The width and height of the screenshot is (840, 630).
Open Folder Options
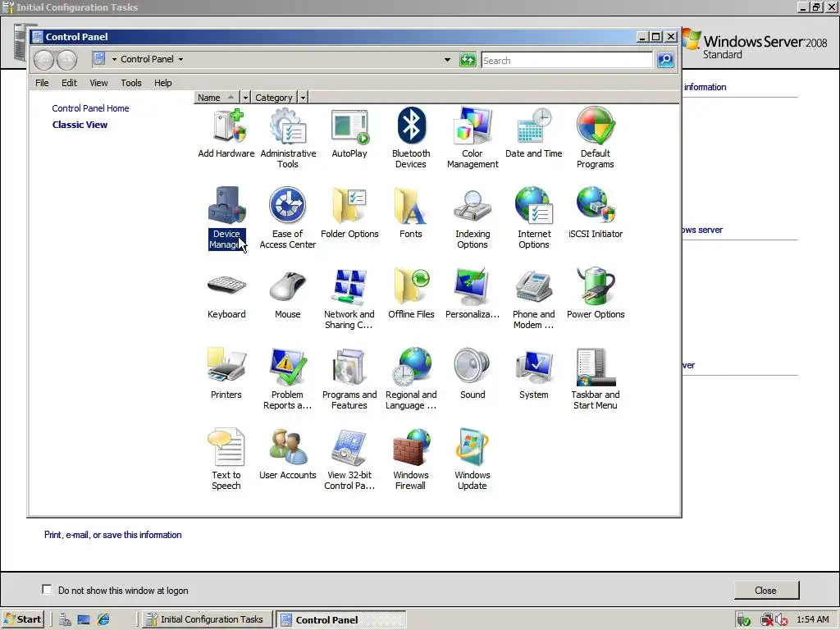click(x=349, y=213)
